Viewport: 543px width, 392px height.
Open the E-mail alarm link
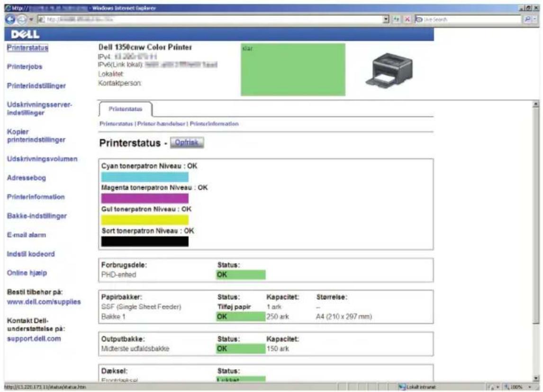click(x=27, y=235)
